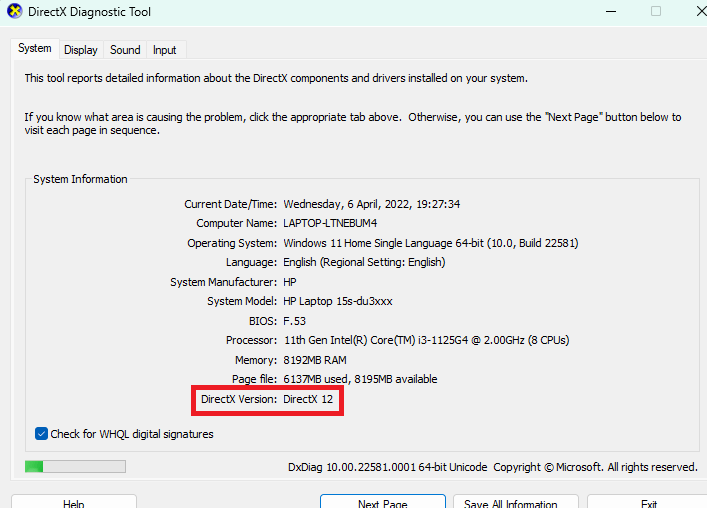Switch to the System tab
Viewport: 707px width, 508px height.
pyautogui.click(x=34, y=49)
